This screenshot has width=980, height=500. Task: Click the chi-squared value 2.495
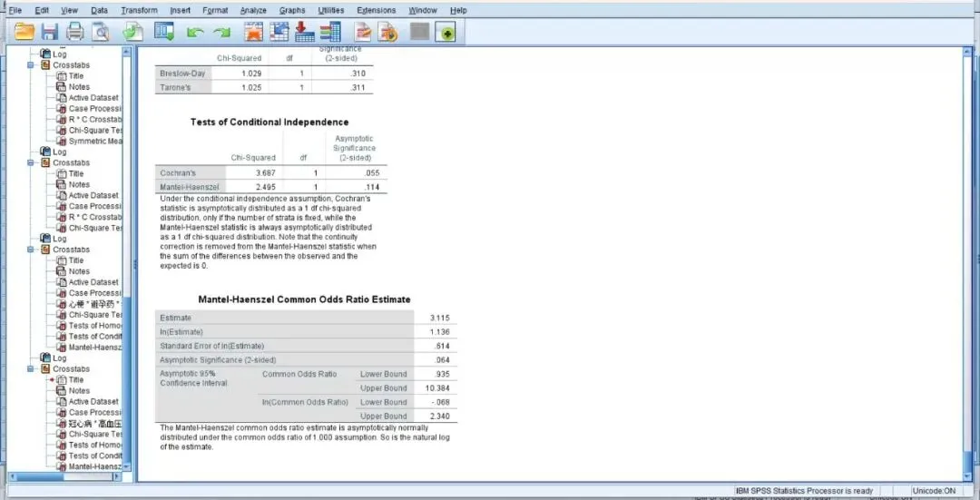(x=265, y=187)
